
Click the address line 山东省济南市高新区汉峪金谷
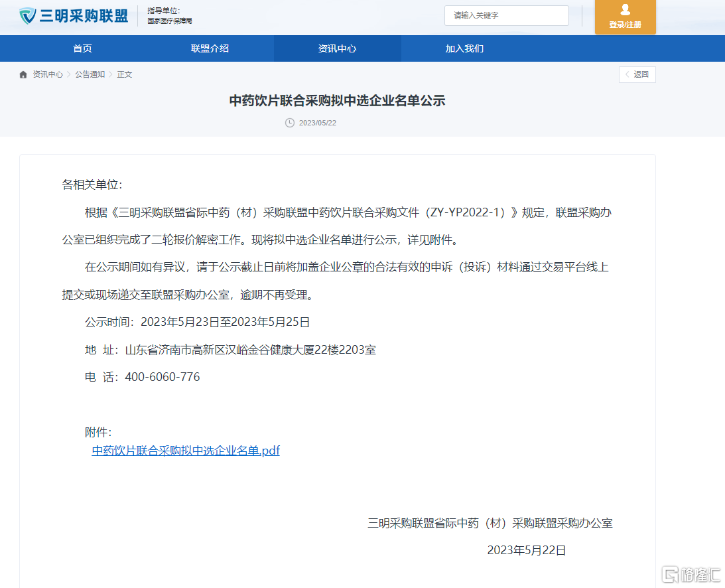(230, 350)
